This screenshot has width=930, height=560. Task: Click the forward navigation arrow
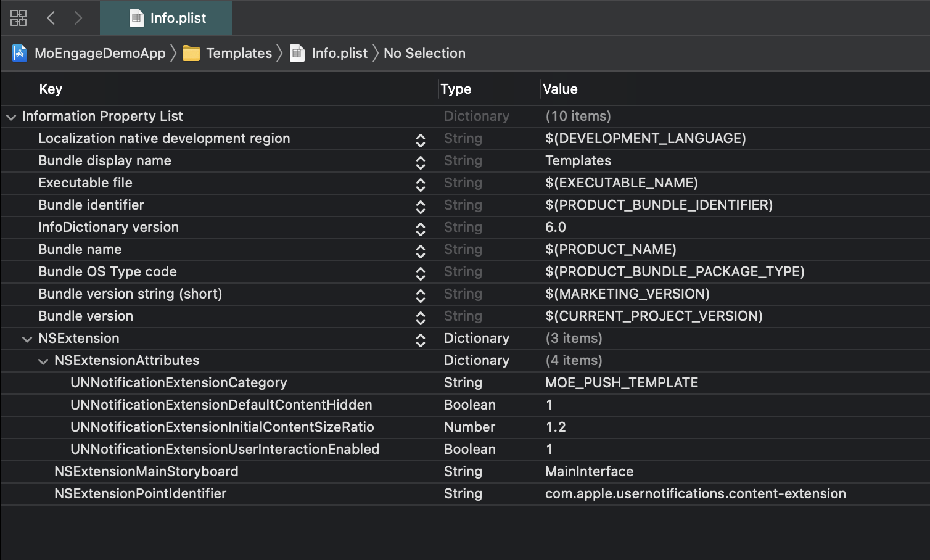pyautogui.click(x=79, y=18)
